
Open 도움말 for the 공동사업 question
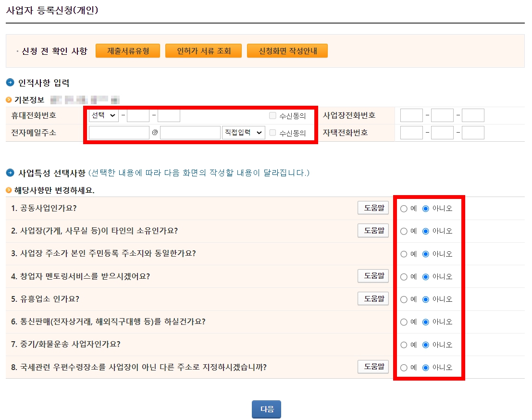(373, 207)
